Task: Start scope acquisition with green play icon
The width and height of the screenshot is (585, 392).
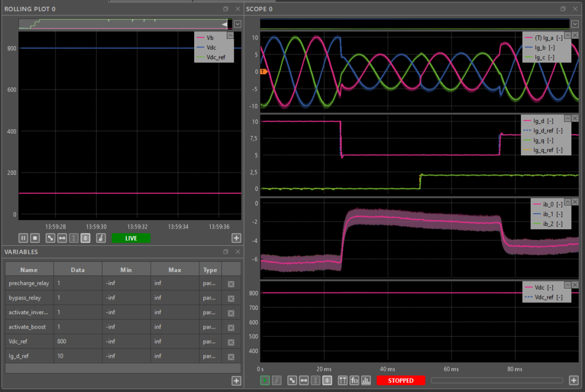Action: [265, 381]
